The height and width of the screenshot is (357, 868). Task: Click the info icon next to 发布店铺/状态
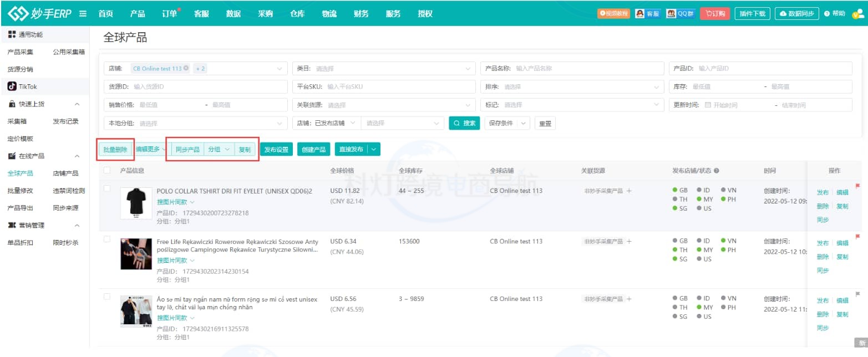pyautogui.click(x=717, y=171)
